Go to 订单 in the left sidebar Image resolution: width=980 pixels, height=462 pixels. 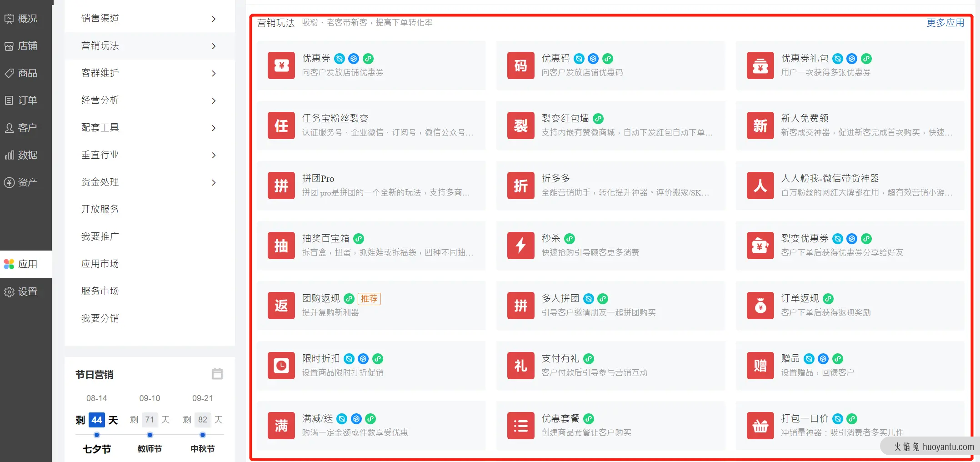pyautogui.click(x=26, y=100)
